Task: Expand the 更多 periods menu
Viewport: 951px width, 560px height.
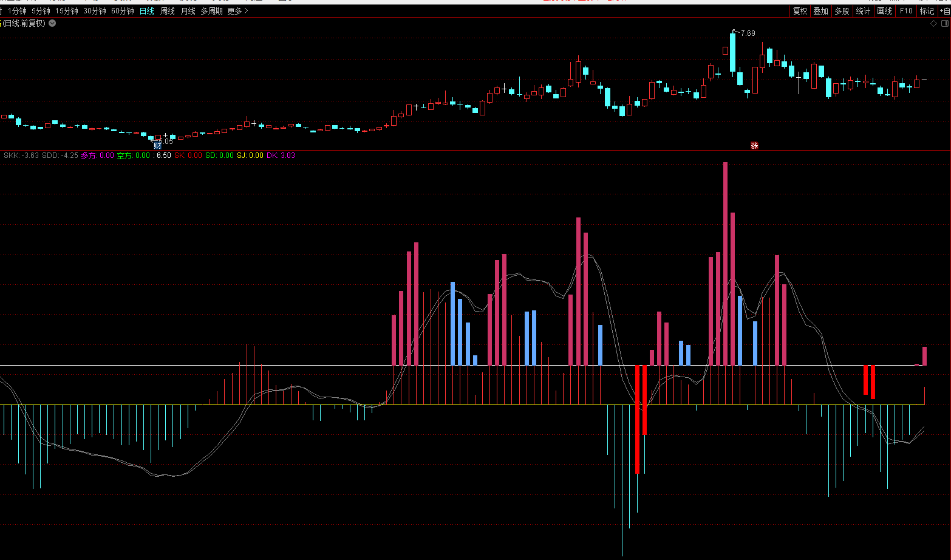Action: click(x=237, y=11)
